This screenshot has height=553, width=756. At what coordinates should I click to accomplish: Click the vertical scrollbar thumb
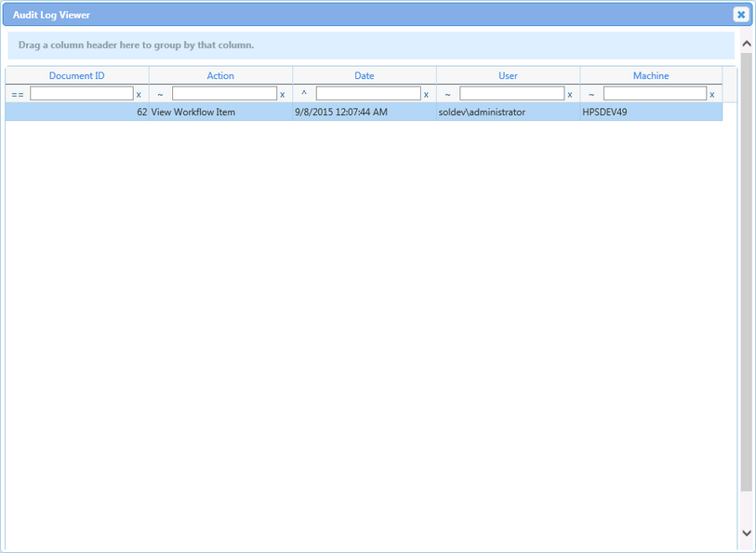(747, 272)
